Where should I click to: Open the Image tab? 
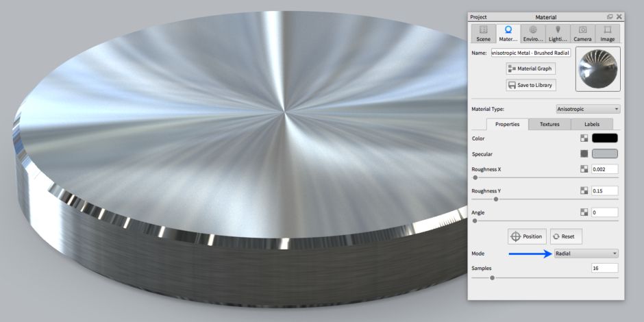click(607, 34)
